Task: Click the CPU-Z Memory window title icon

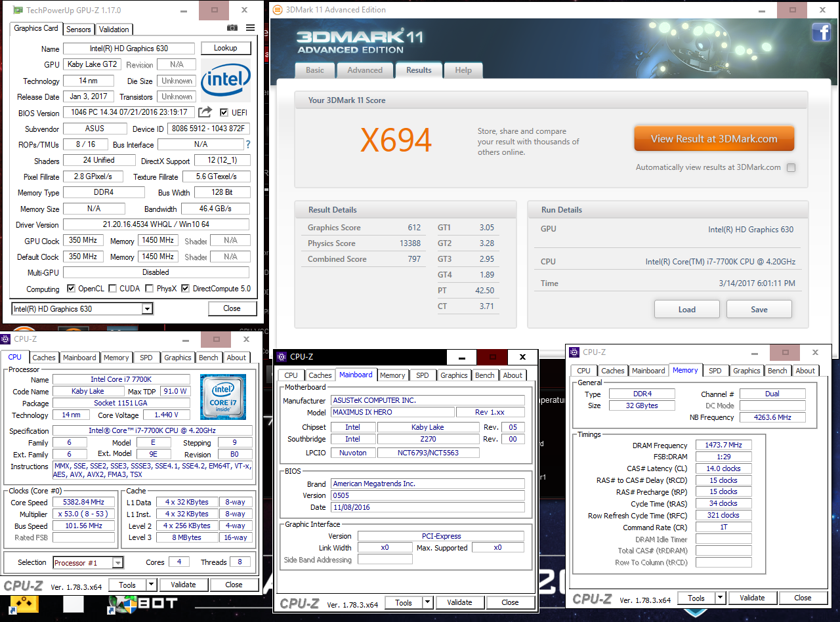Action: 575,352
